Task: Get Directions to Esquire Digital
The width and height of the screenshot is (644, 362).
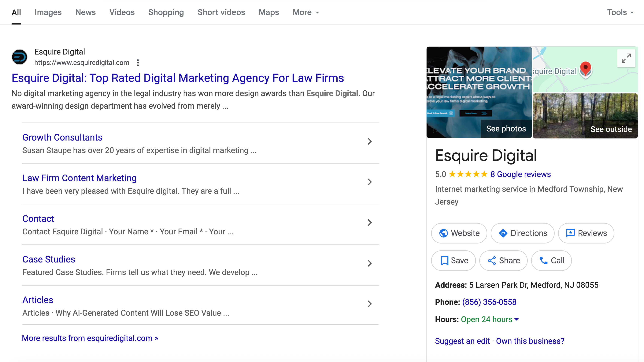Action: tap(523, 233)
